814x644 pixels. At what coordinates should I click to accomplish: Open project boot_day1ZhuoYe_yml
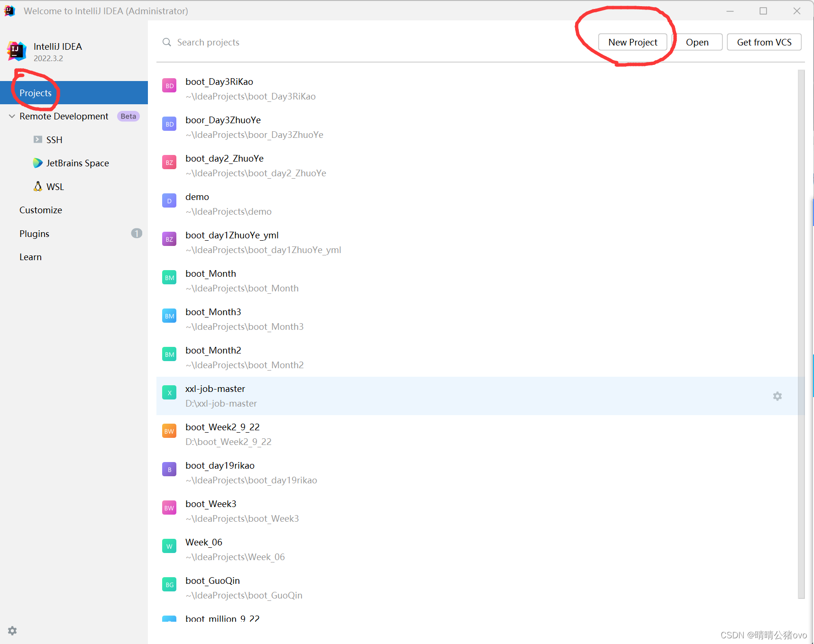[x=476, y=242]
